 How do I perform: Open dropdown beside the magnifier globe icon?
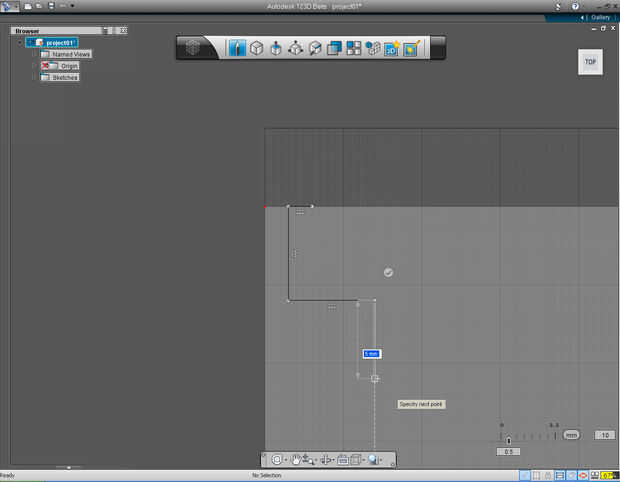coord(381,460)
